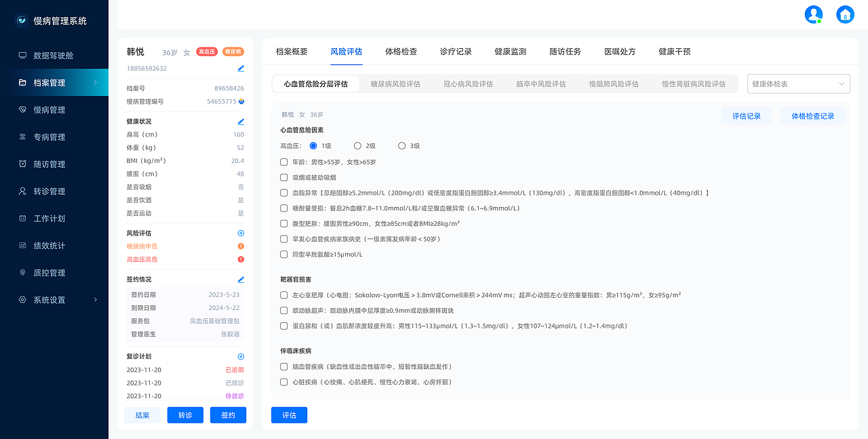Open the user profile avatar icon
The height and width of the screenshot is (439, 868).
click(x=813, y=14)
